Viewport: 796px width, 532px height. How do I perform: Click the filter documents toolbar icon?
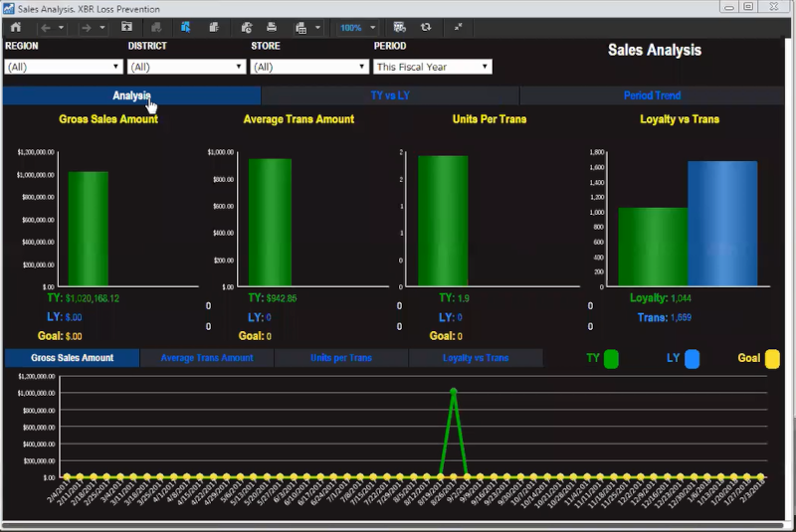click(x=214, y=28)
